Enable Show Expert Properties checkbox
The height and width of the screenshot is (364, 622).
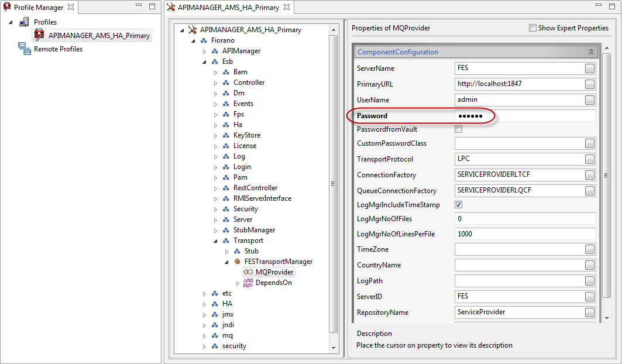[x=532, y=28]
